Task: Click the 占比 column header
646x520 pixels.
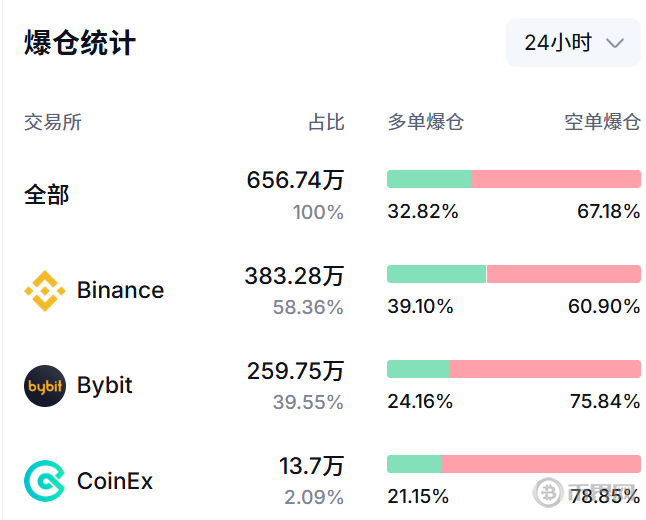Action: 326,122
